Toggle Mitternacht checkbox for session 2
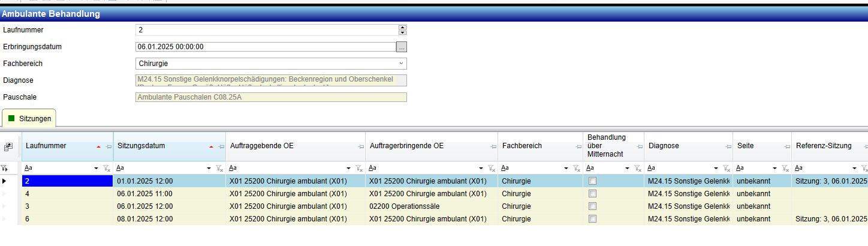 pos(592,181)
